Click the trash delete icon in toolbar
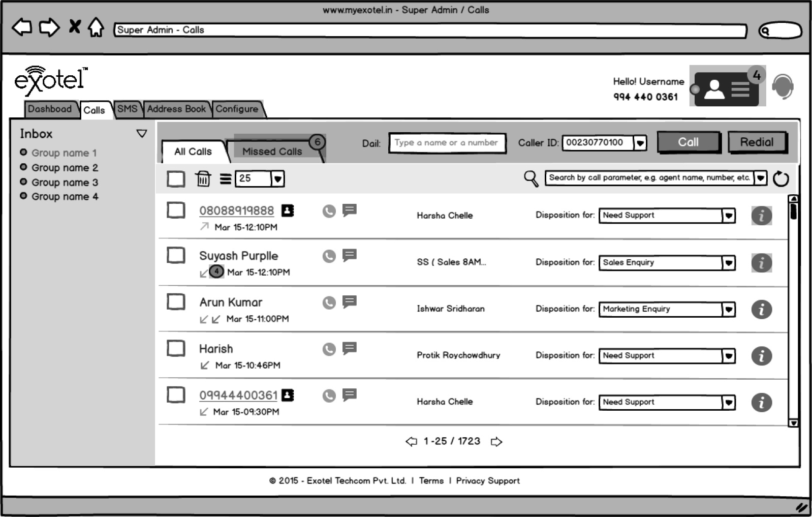The image size is (812, 517). (203, 179)
